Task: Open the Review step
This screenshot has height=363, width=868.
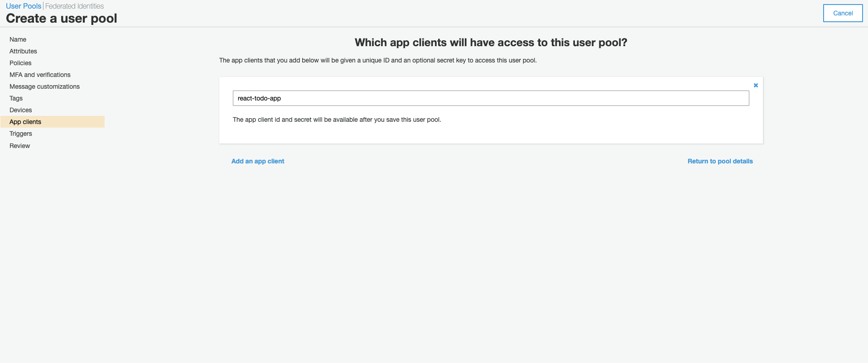Action: [19, 146]
